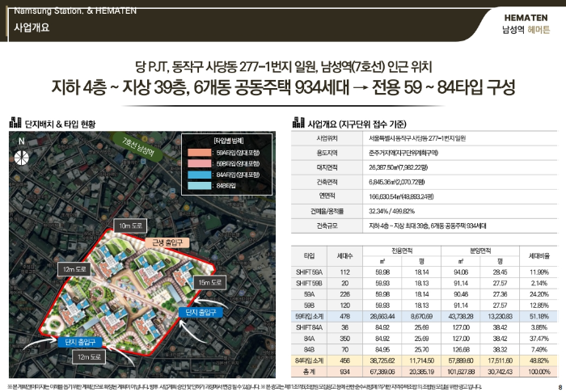
Task: Click the 100.00% total ratio cell
Action: click(x=539, y=372)
